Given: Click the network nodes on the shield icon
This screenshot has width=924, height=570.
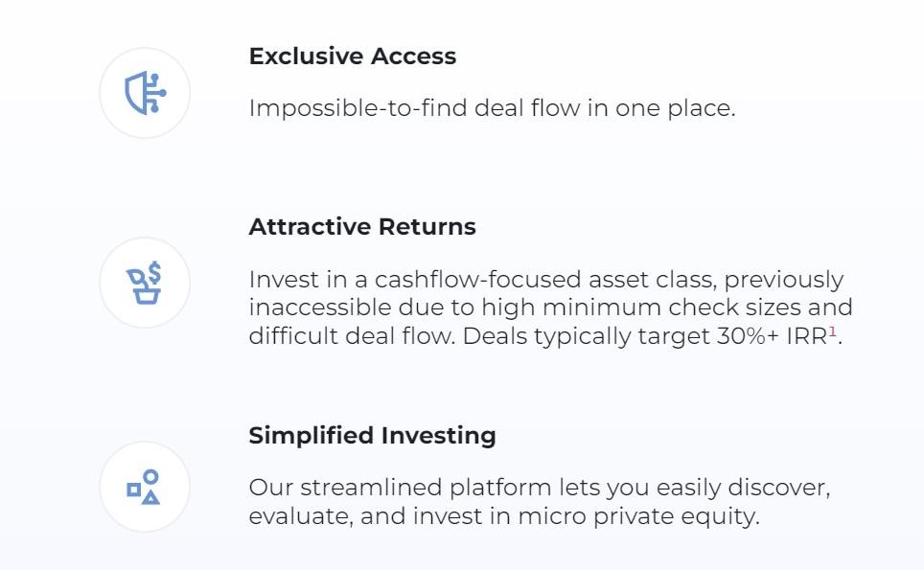Looking at the screenshot, I should 156,93.
